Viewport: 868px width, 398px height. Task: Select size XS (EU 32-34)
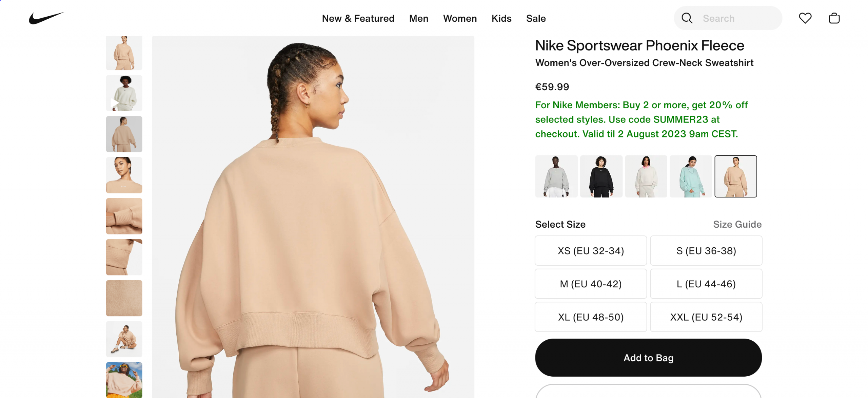pos(591,250)
